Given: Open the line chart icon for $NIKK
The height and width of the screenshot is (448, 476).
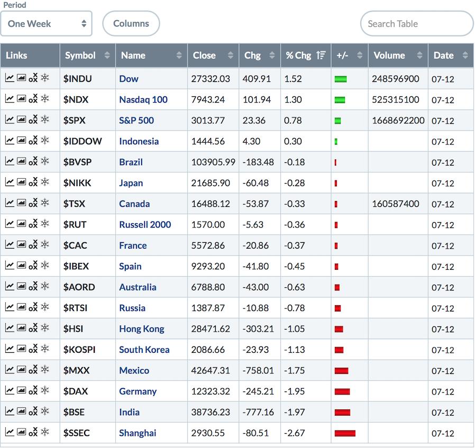Looking at the screenshot, I should point(10,182).
